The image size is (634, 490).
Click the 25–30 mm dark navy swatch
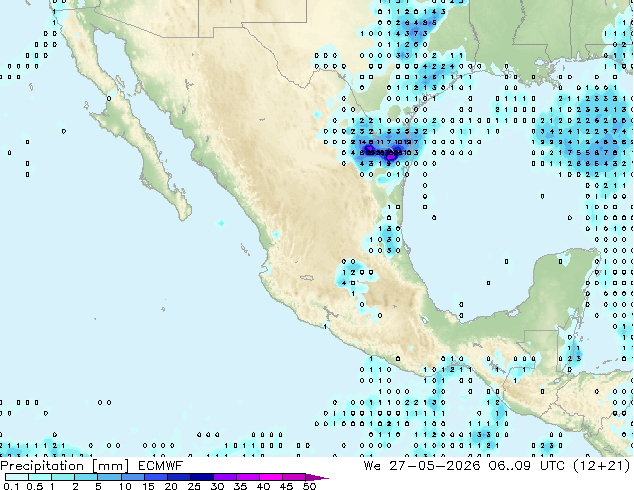click(201, 477)
